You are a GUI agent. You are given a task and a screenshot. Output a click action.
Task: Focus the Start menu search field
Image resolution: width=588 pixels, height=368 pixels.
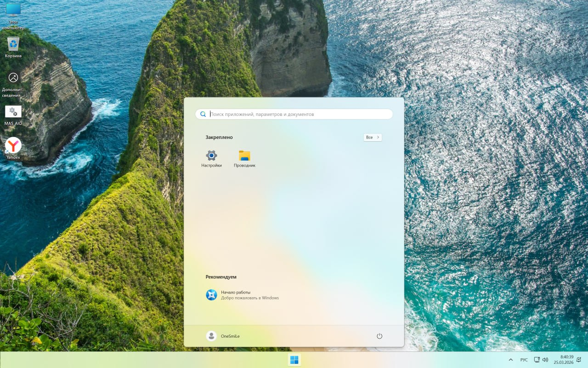[x=294, y=114]
